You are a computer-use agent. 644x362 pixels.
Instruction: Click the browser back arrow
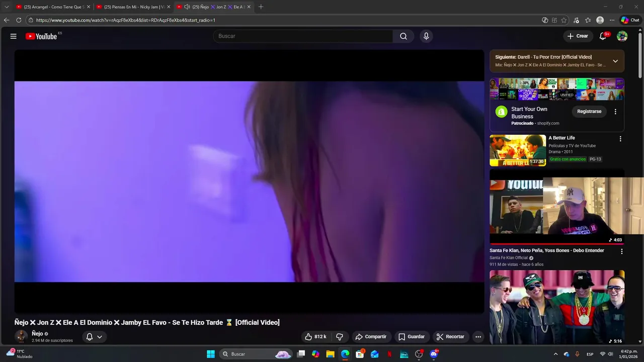coord(7,20)
